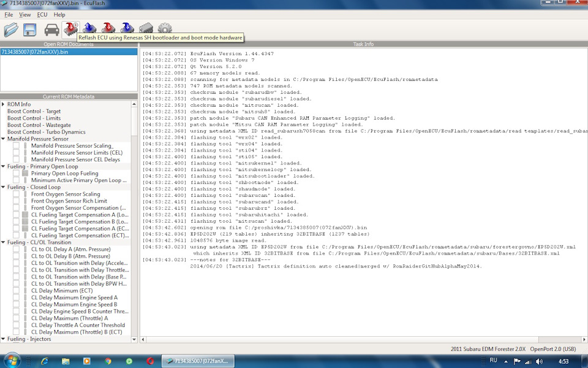
Task: Check Manifold Pressure Sensor Scaling_ box
Action: point(16,146)
